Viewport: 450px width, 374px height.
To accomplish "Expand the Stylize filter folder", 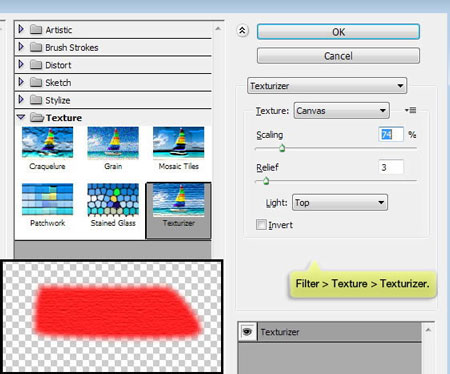I will click(21, 100).
